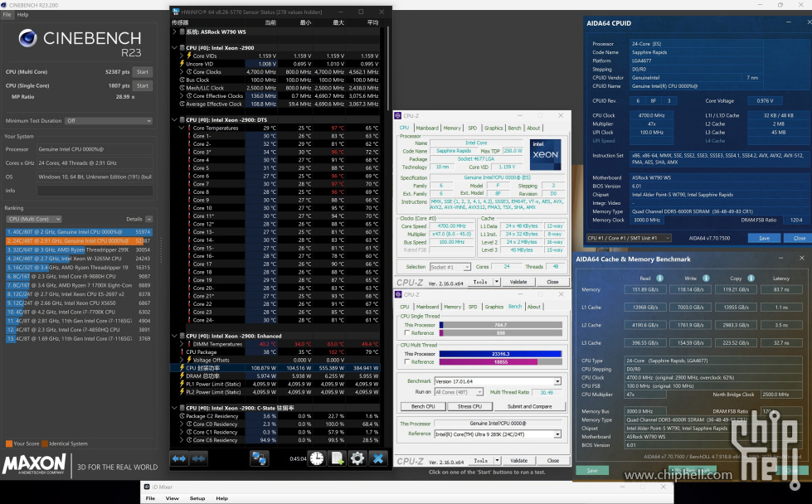Click the Info input field in Cinebench

point(95,191)
